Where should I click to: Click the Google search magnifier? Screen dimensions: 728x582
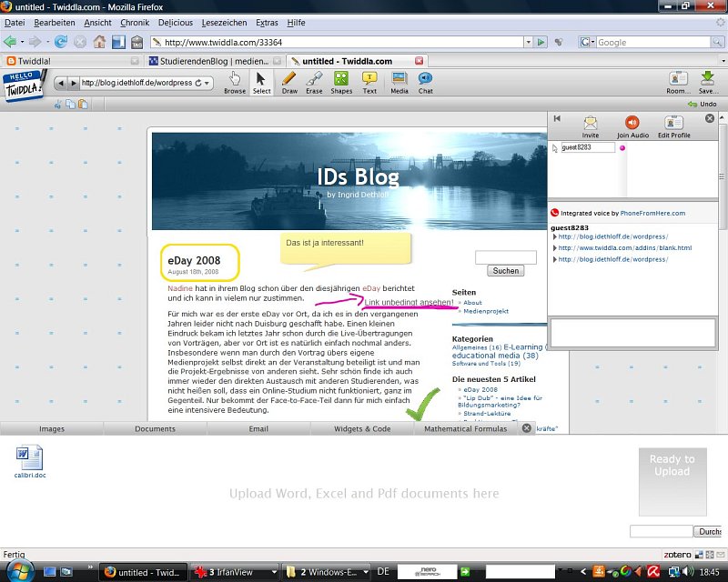(x=717, y=42)
